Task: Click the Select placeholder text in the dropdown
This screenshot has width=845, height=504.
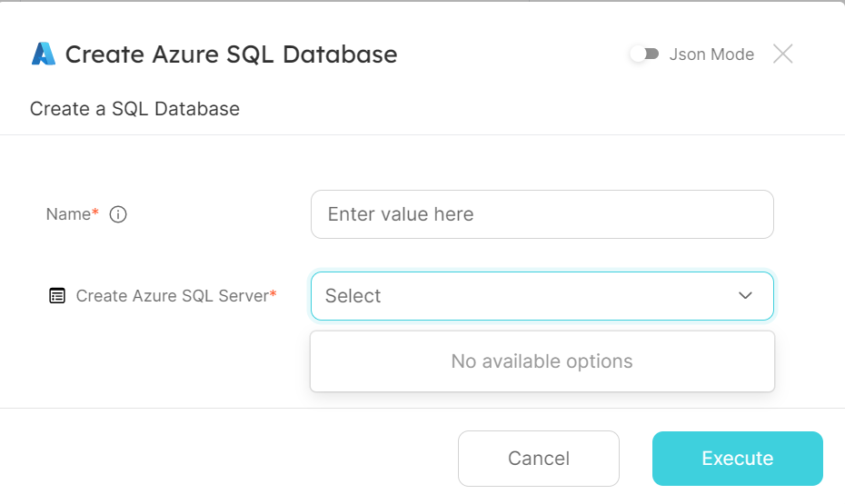Action: coord(353,296)
